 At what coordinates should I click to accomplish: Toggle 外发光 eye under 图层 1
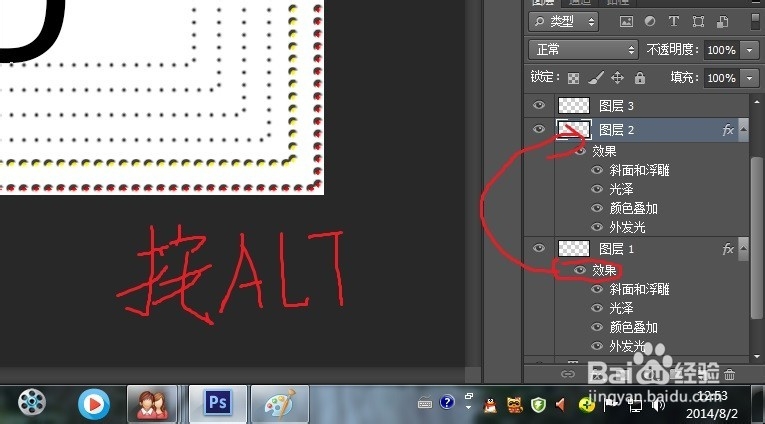597,346
